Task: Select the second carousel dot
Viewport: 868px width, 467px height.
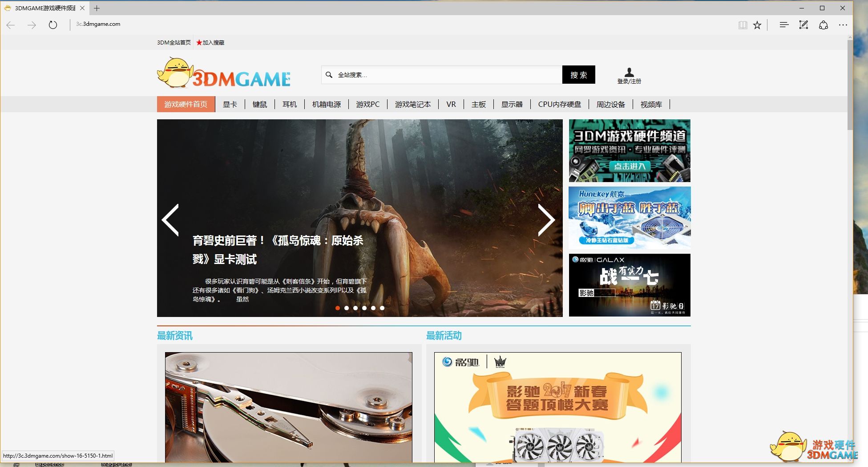Action: [x=347, y=308]
